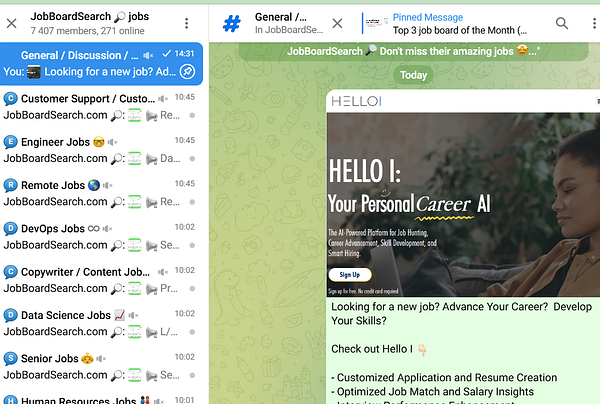The height and width of the screenshot is (404, 600).
Task: Search within this chat
Action: 561,23
